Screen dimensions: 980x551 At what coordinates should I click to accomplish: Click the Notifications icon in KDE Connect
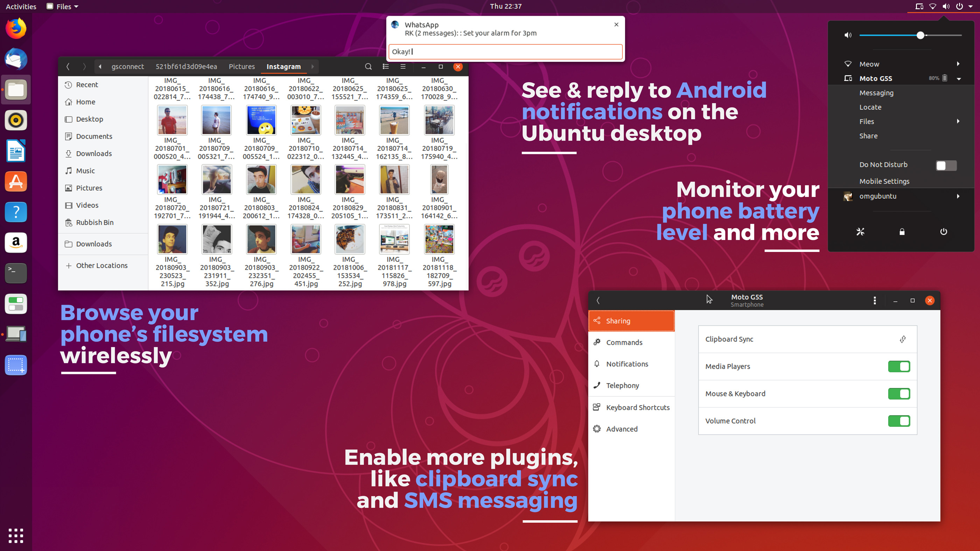click(x=596, y=364)
